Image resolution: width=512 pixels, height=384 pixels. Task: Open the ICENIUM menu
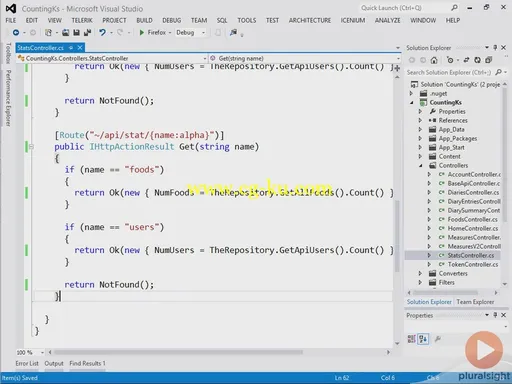pos(353,20)
